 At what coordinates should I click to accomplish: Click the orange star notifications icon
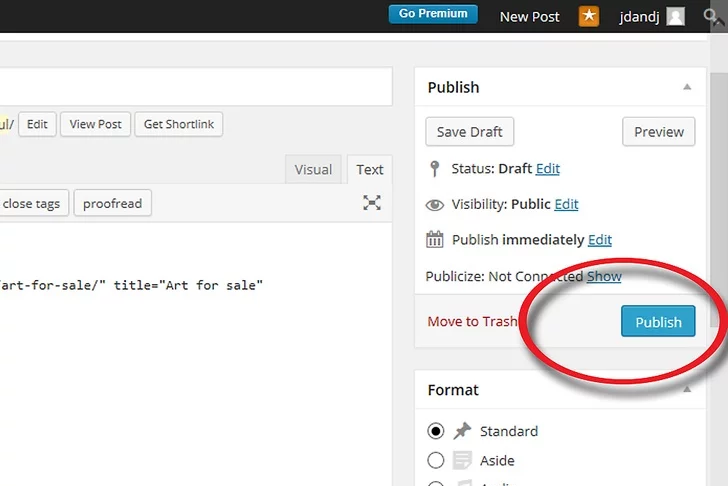tap(589, 16)
